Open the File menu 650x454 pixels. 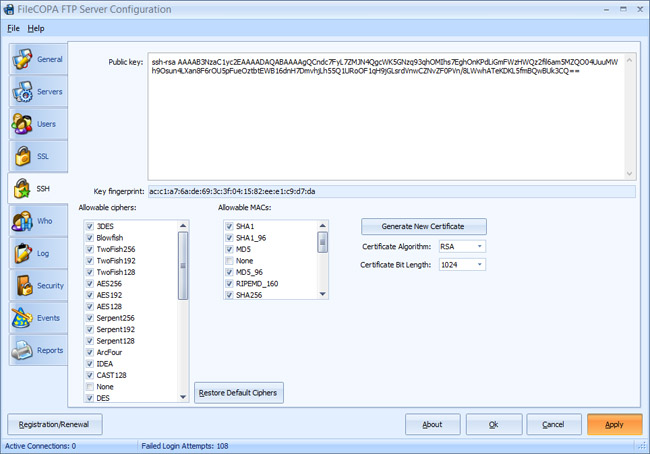13,28
